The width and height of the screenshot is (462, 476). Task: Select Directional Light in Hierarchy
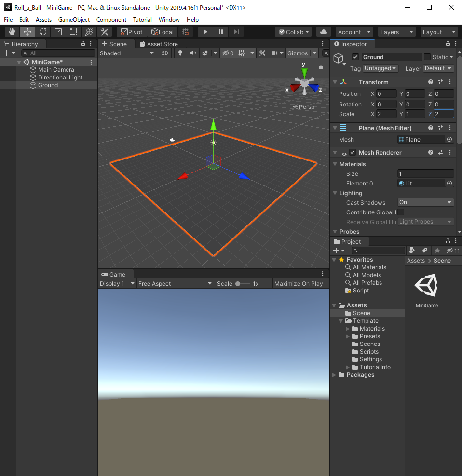pos(60,78)
